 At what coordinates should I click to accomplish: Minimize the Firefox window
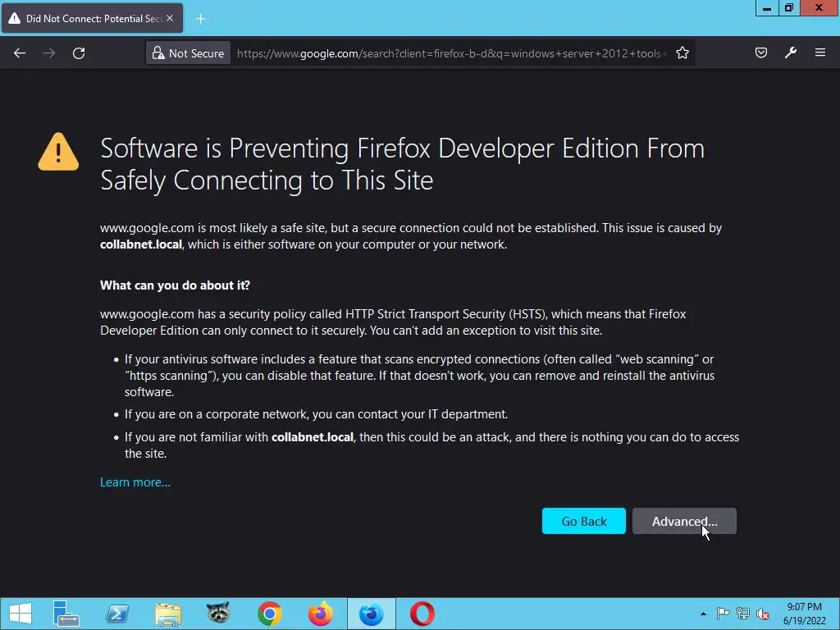767,8
